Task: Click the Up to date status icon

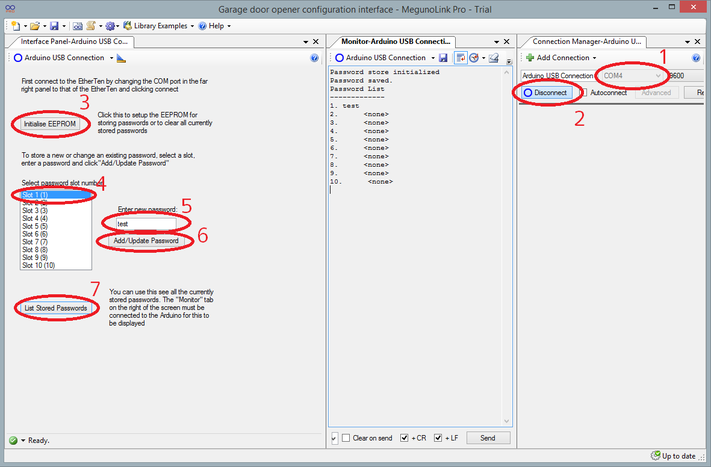Action: click(x=655, y=455)
